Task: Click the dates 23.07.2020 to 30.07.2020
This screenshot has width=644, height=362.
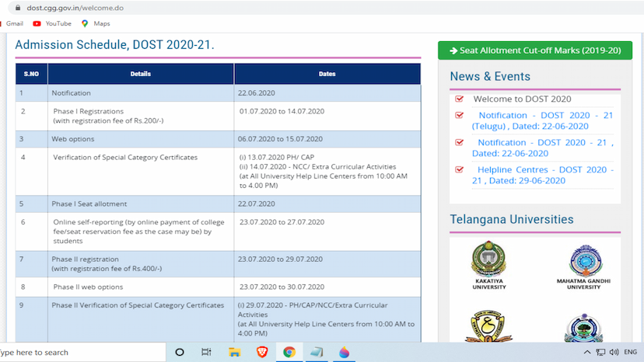Action: [x=282, y=287]
